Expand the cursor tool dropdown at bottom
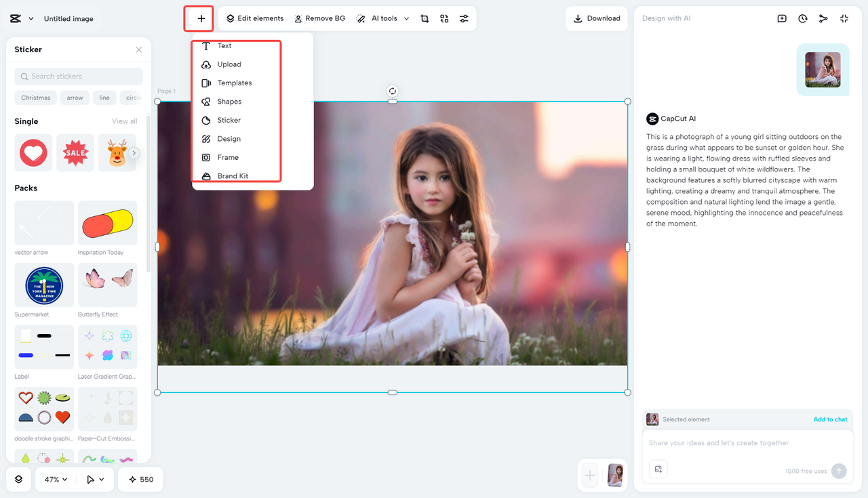The height and width of the screenshot is (498, 868). click(94, 479)
